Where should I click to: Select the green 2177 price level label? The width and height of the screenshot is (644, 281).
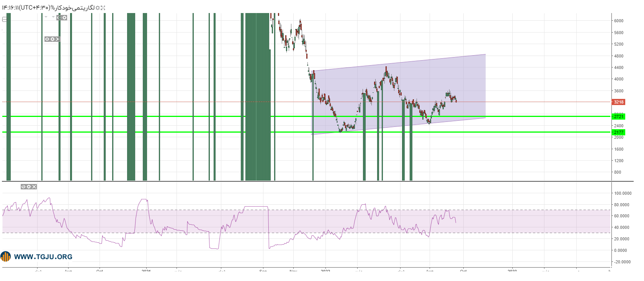(x=619, y=132)
